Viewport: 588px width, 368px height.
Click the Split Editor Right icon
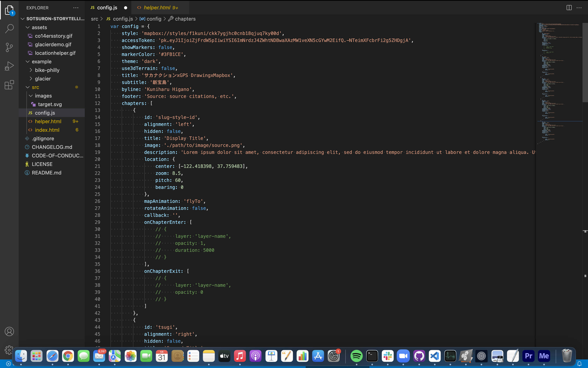(569, 8)
